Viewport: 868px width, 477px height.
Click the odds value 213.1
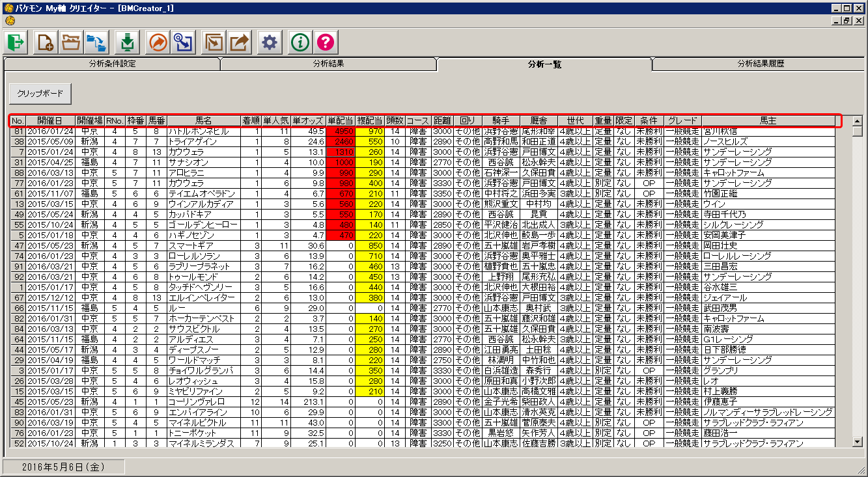(308, 402)
